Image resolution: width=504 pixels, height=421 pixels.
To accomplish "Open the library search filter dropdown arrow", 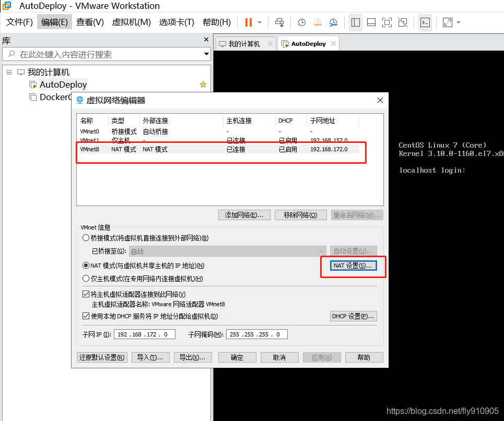I will (x=206, y=54).
